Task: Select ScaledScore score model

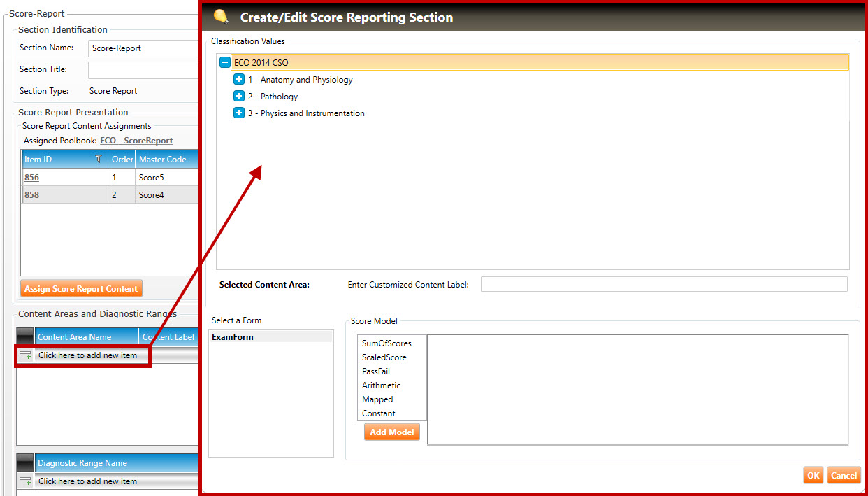Action: 384,357
